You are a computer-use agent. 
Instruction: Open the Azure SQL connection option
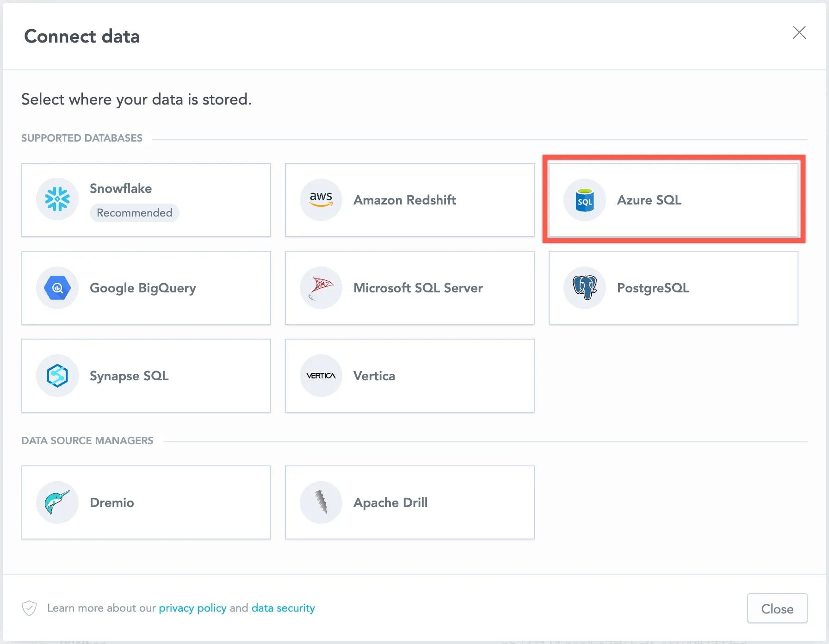tap(673, 199)
